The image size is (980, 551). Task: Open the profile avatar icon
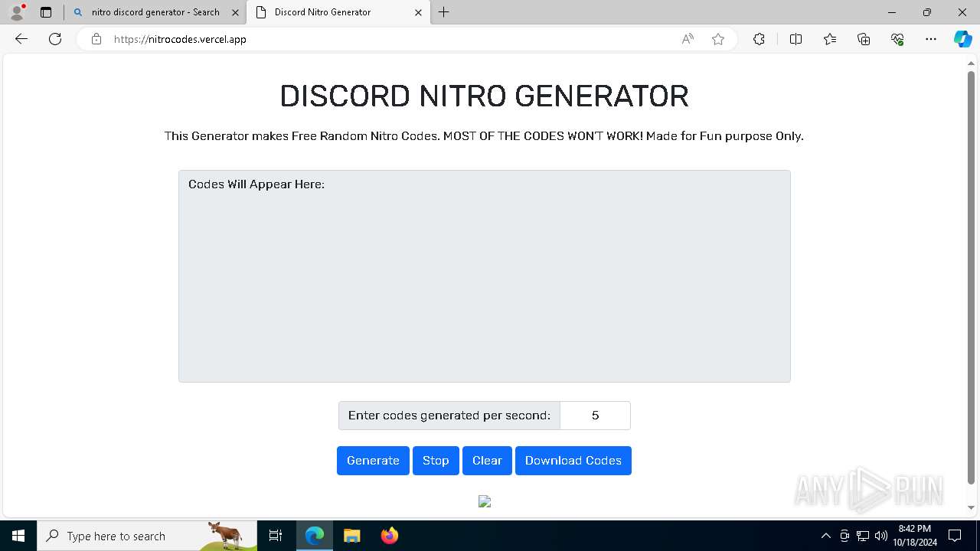[x=16, y=12]
